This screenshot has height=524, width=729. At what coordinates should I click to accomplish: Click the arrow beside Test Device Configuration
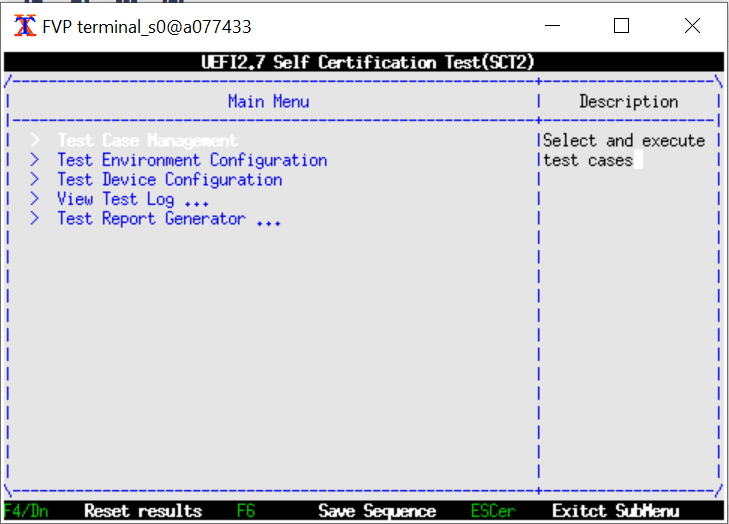(x=35, y=179)
